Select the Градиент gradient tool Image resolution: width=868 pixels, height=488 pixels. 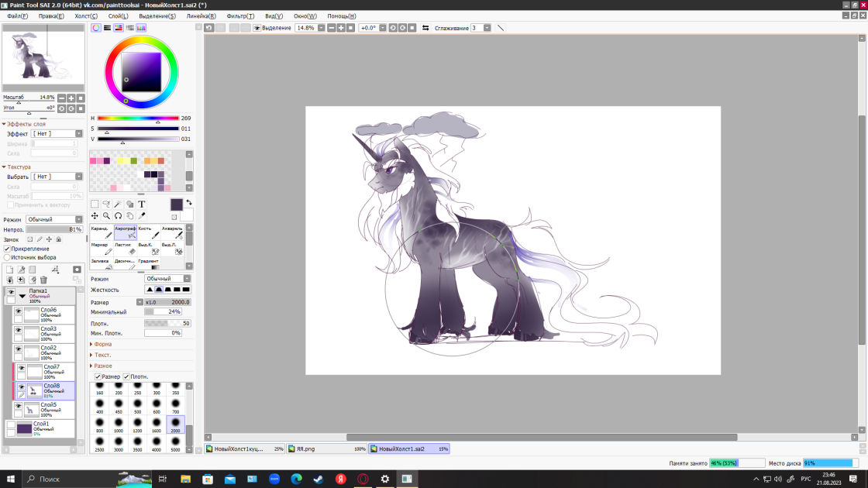click(148, 263)
